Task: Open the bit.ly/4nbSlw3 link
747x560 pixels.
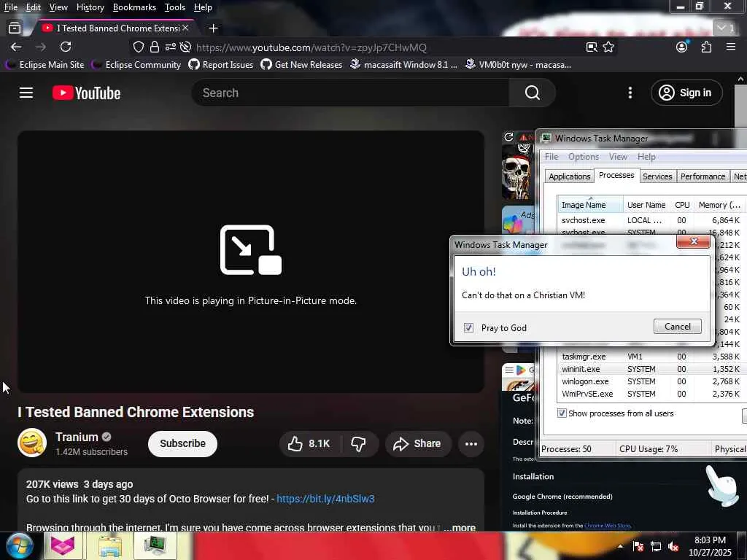Action: [325, 499]
